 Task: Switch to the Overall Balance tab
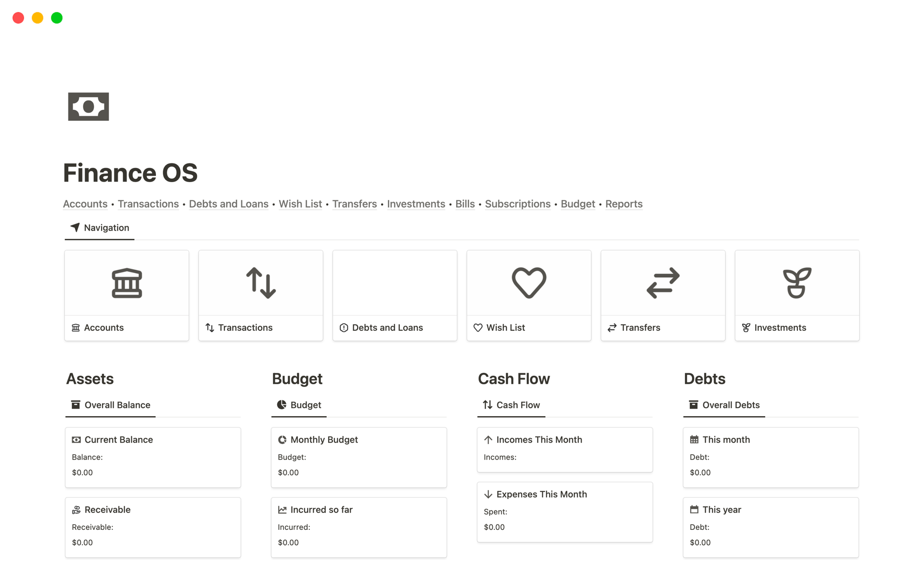click(111, 405)
